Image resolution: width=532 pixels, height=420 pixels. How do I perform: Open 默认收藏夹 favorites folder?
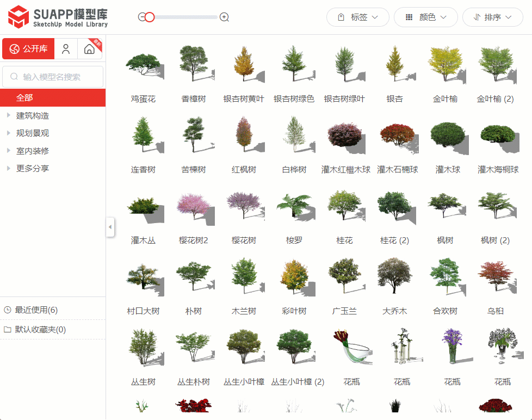pyautogui.click(x=40, y=330)
